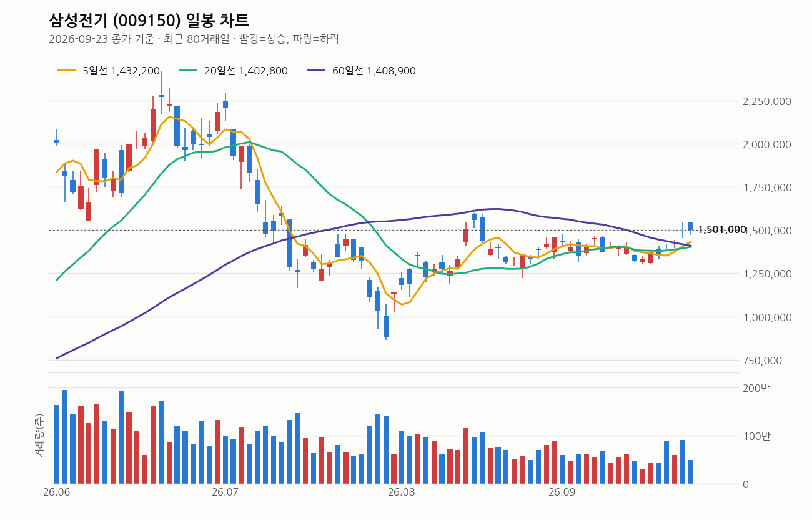
Task: Click the '26.07' date axis label
Action: tap(225, 493)
